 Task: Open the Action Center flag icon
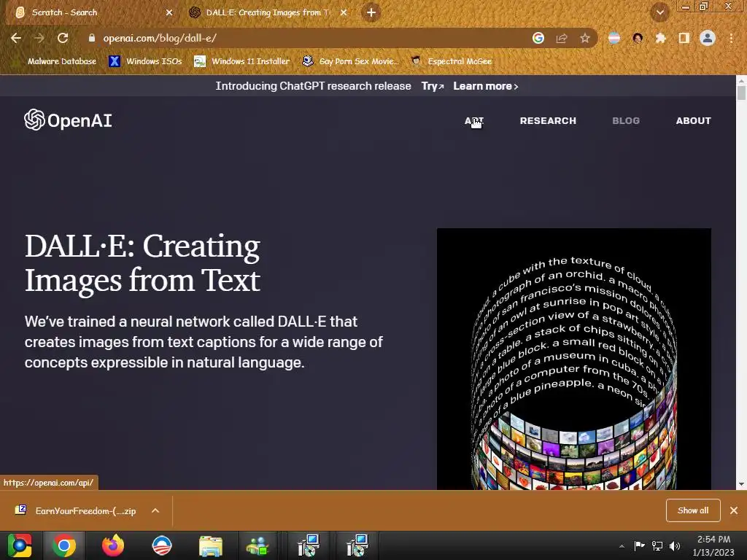pos(639,545)
